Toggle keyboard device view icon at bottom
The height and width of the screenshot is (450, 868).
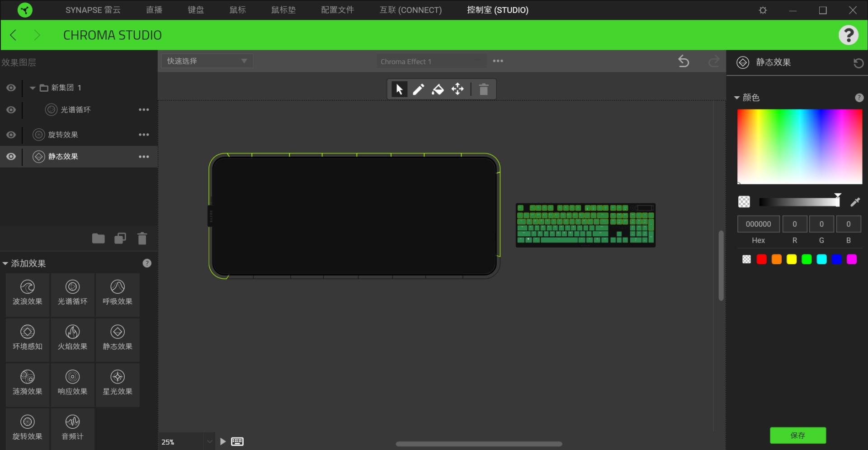pyautogui.click(x=237, y=441)
